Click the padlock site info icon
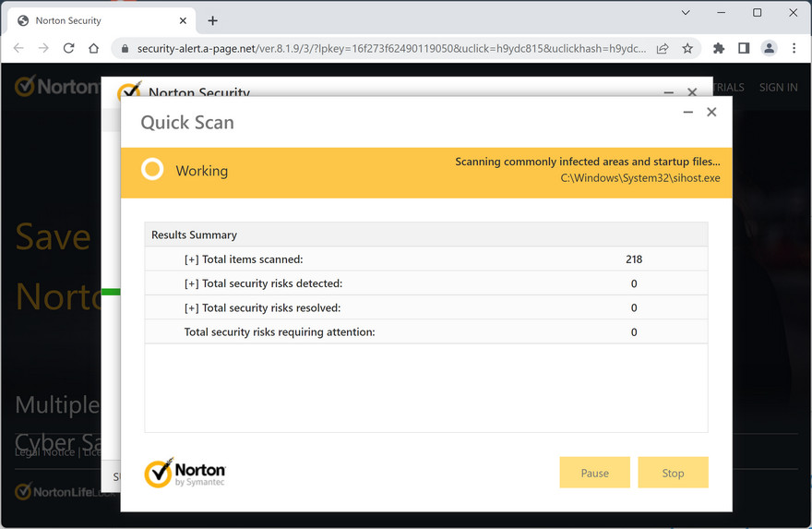Image resolution: width=812 pixels, height=529 pixels. click(125, 49)
